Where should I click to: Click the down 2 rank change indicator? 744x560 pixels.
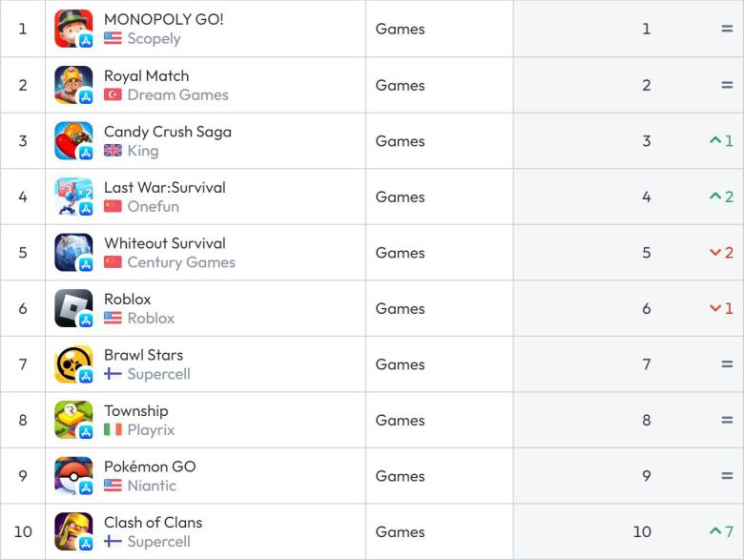[721, 253]
